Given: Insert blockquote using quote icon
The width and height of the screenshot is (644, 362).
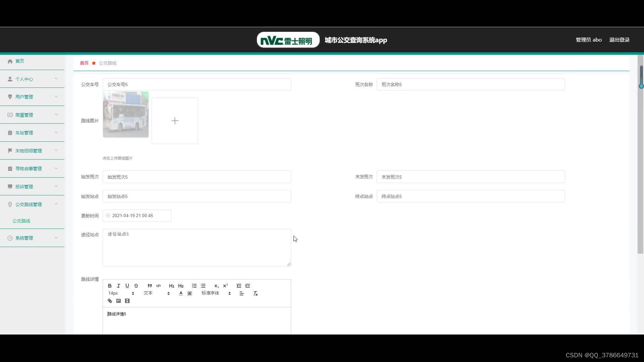Looking at the screenshot, I should point(150,286).
